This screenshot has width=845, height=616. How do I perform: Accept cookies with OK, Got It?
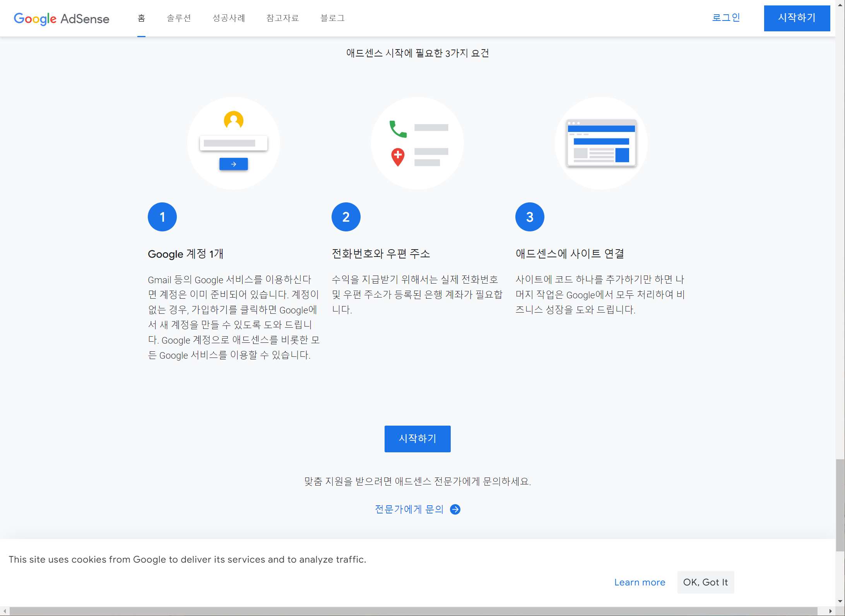[706, 582]
